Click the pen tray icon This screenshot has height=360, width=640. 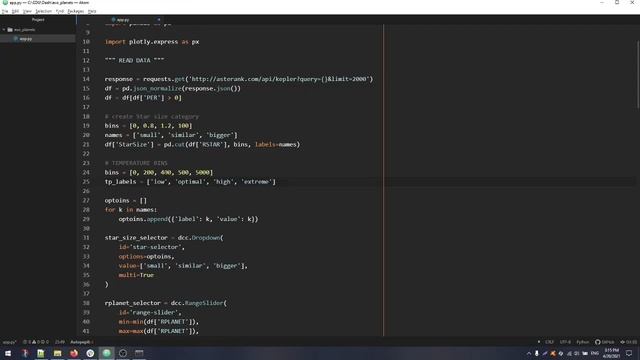545,353
